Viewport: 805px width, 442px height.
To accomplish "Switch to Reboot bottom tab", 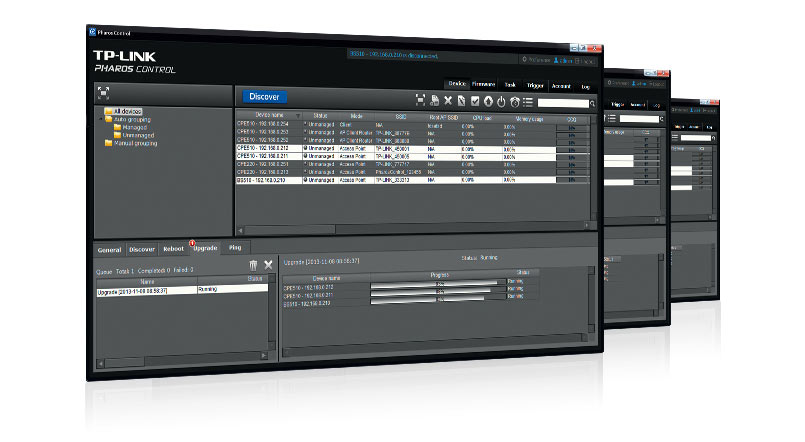I will 174,248.
